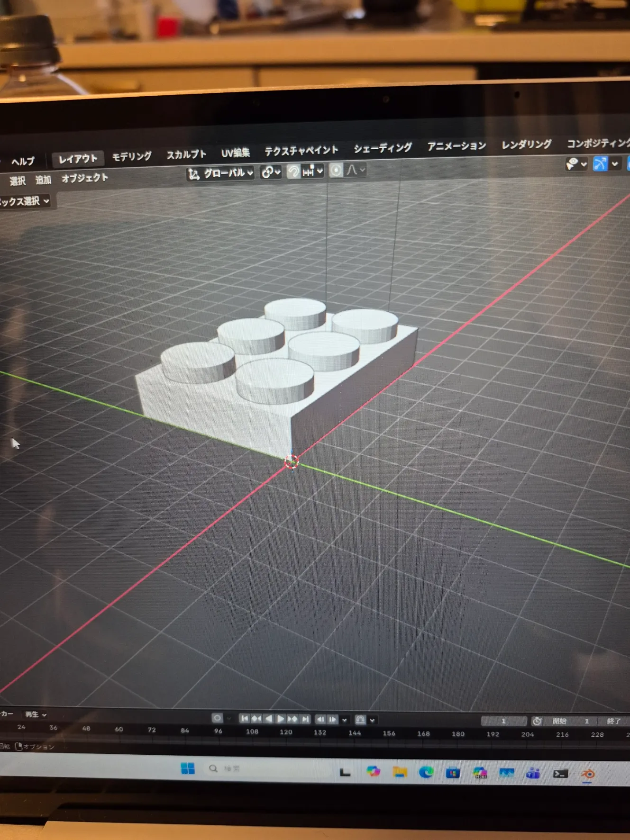
Task: Open the dropdown beside the frame step icons
Action: 345,720
